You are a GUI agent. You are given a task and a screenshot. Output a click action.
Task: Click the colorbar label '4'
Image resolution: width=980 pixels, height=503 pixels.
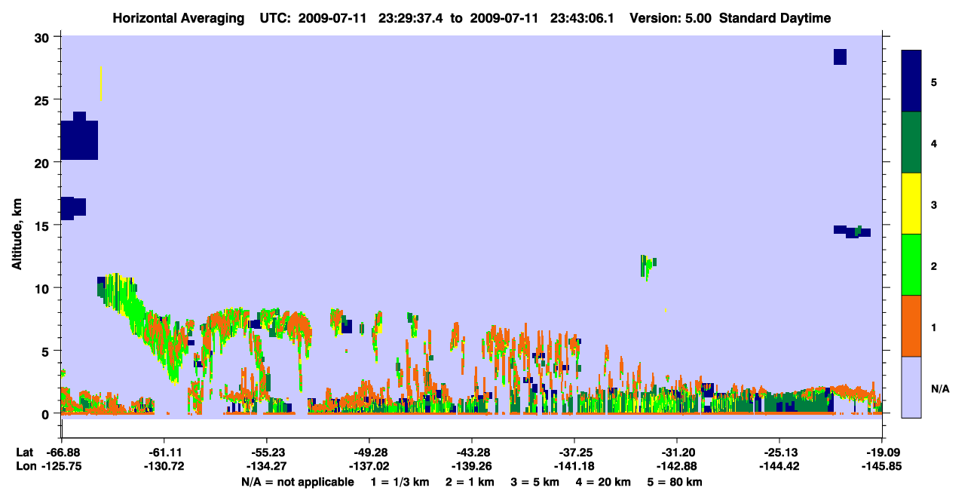[x=933, y=143]
